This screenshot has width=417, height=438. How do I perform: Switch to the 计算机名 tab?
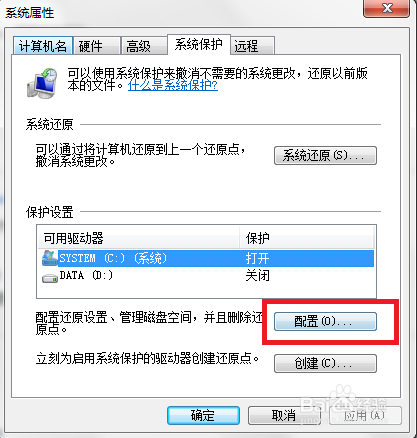point(43,46)
